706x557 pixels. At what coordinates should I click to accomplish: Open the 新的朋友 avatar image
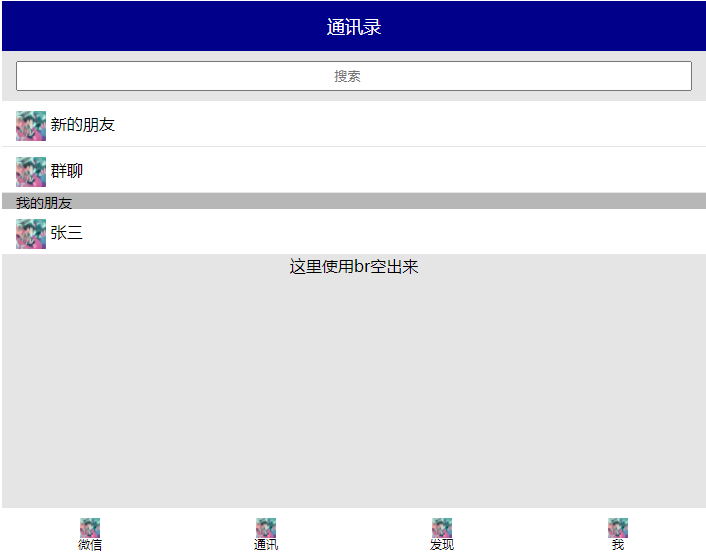(31, 126)
